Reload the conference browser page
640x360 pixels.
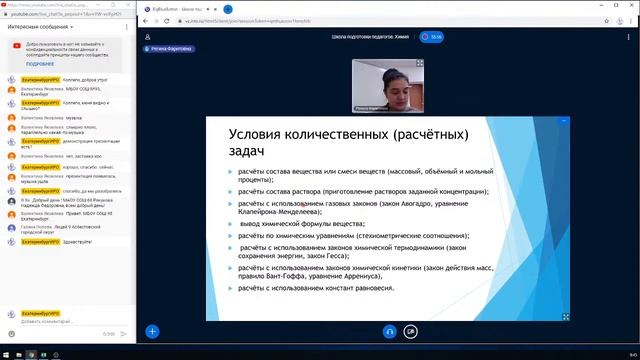click(x=167, y=21)
